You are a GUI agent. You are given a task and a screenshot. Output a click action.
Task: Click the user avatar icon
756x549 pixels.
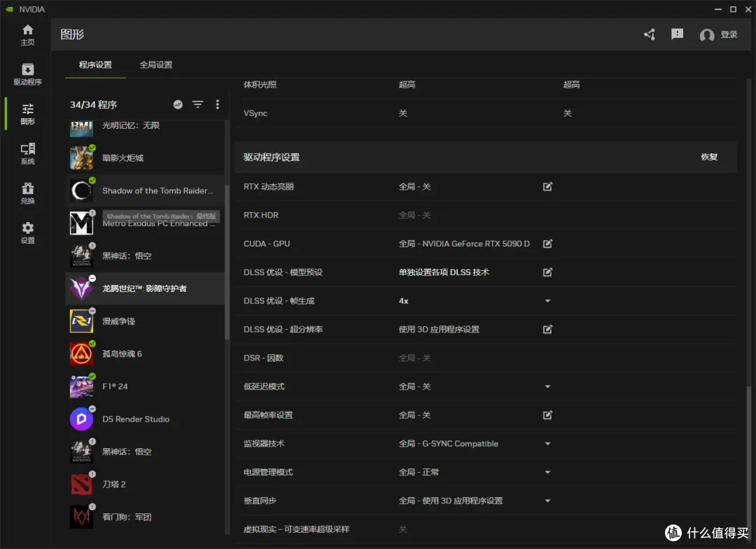[706, 35]
